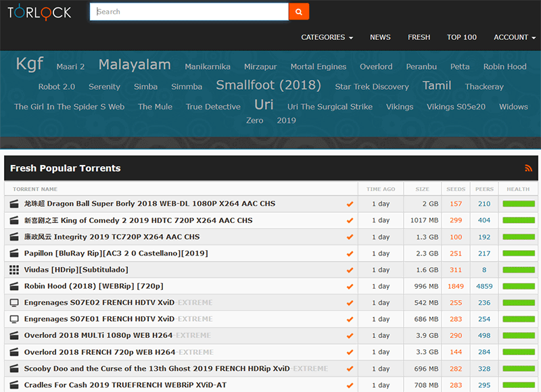Click movie icon beside Overlord 2018 FRENCH 720p

pos(14,352)
